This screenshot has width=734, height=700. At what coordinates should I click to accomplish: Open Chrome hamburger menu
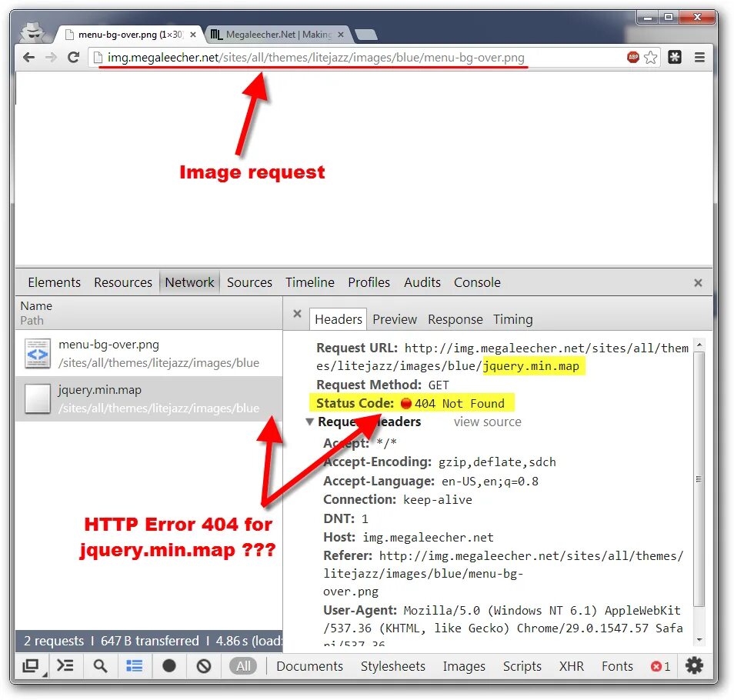pyautogui.click(x=699, y=57)
